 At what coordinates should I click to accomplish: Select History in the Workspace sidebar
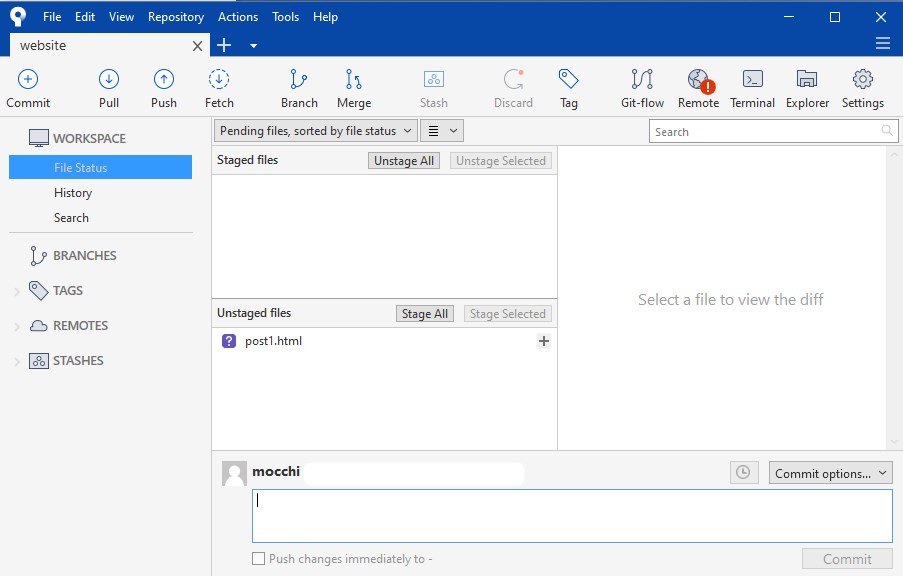coord(73,193)
